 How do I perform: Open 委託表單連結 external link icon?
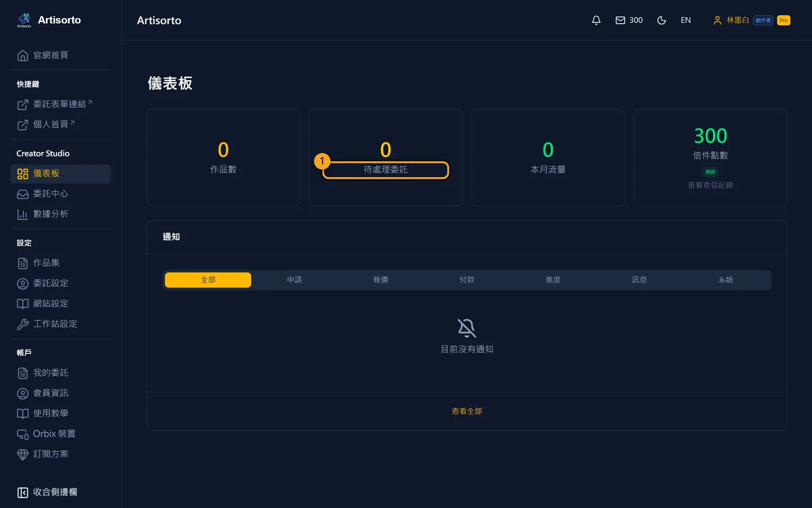click(x=23, y=104)
